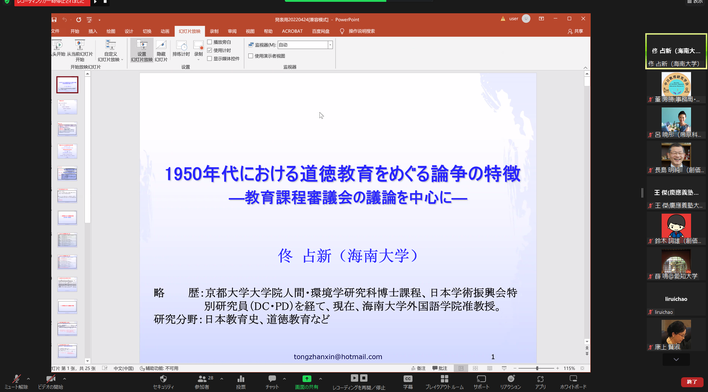Screen dimensions: 708x392
Task: Switch to the Design (设计) ribbon tab
Action: click(129, 31)
